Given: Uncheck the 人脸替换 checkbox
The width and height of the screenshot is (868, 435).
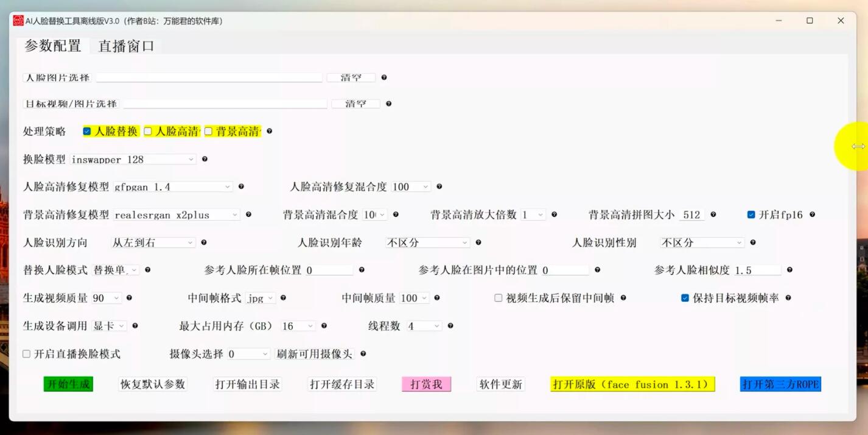Looking at the screenshot, I should click(x=86, y=131).
